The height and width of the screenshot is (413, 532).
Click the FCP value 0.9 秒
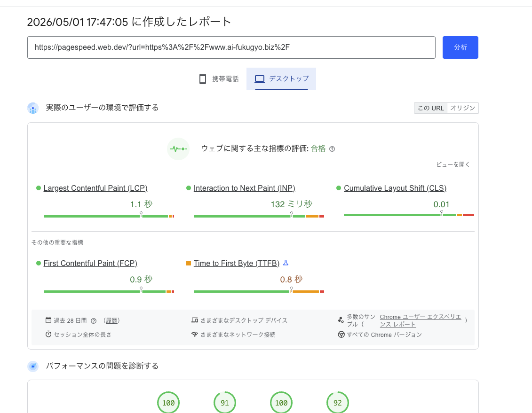pyautogui.click(x=141, y=280)
